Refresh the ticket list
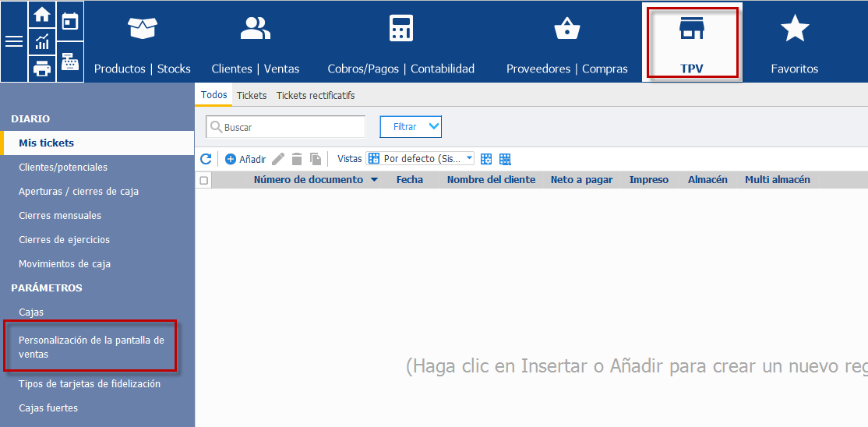Screen dimensions: 868x427 [x=206, y=160]
